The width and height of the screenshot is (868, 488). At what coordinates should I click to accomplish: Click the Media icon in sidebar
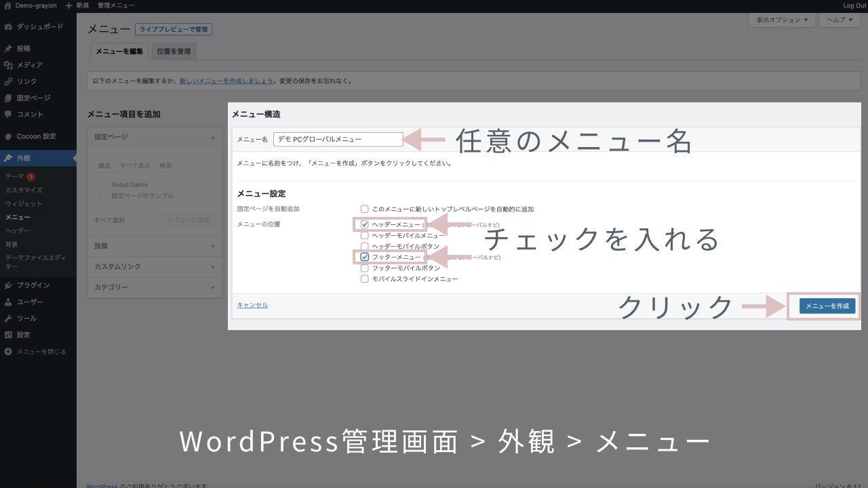[7, 65]
